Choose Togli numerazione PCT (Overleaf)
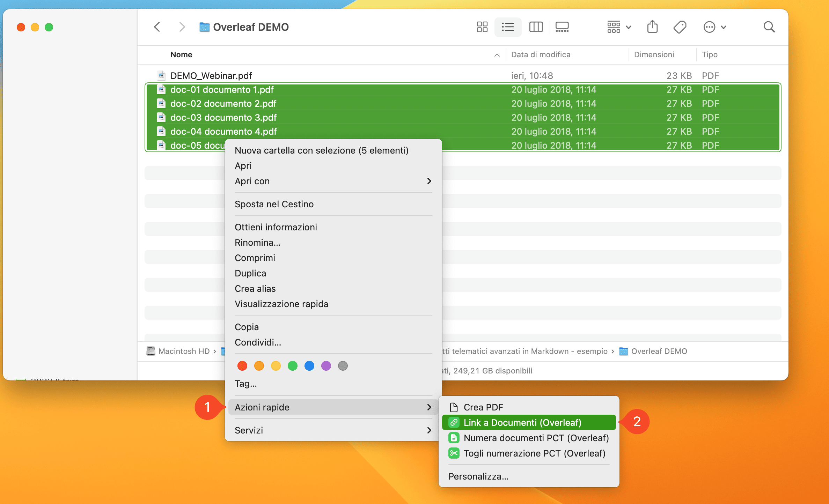The width and height of the screenshot is (829, 504). click(529, 453)
